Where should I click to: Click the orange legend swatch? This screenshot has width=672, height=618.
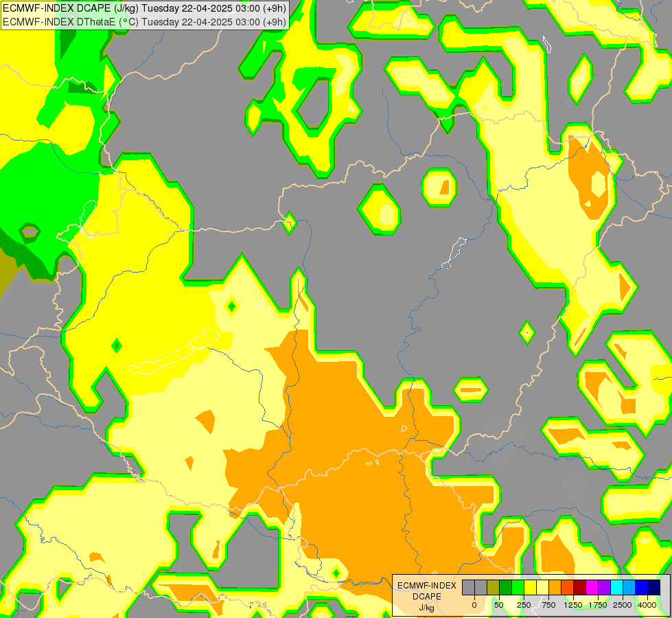point(555,588)
